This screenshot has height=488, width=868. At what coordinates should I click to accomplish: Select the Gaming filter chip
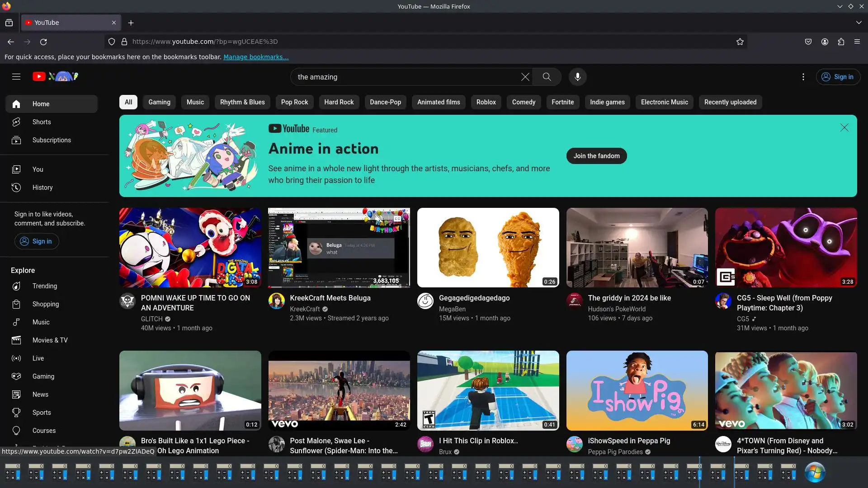159,102
